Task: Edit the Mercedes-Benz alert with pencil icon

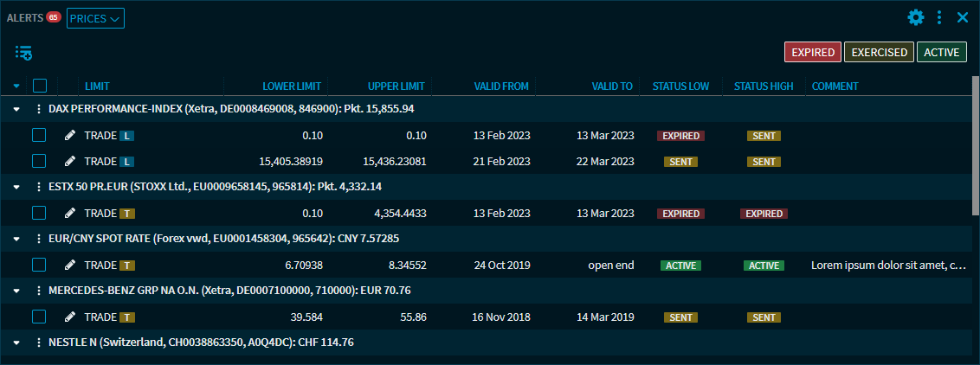Action: point(70,317)
